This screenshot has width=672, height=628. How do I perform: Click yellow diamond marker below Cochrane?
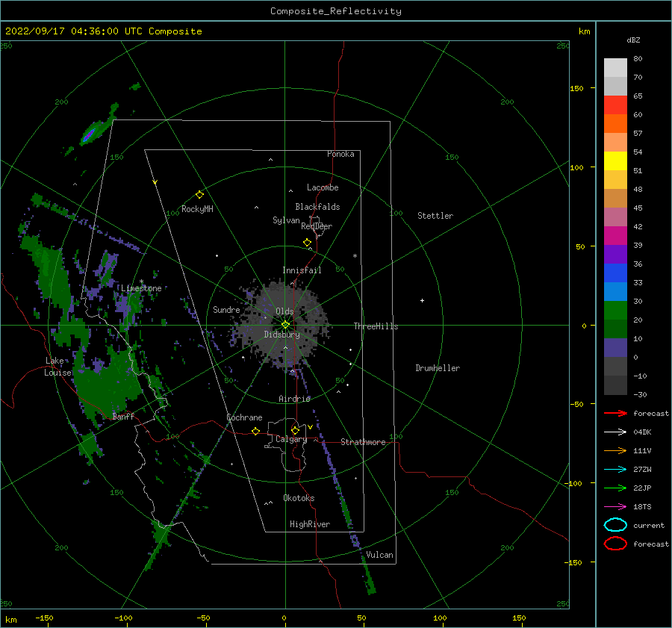tap(255, 431)
